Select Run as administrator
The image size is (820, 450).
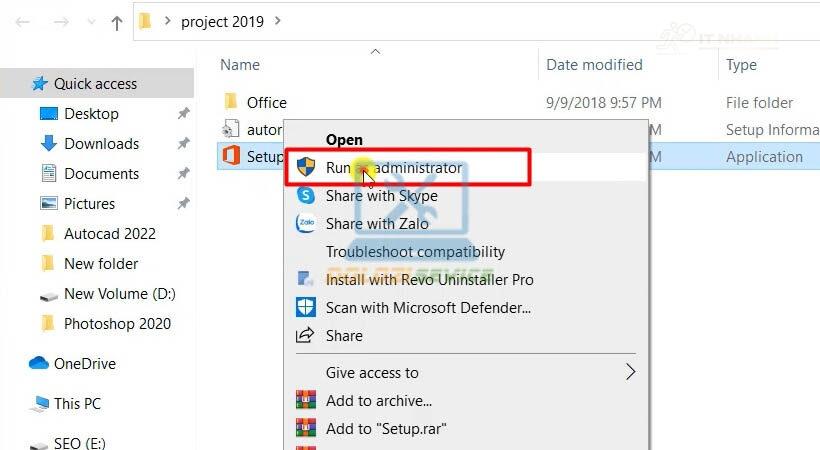(394, 168)
